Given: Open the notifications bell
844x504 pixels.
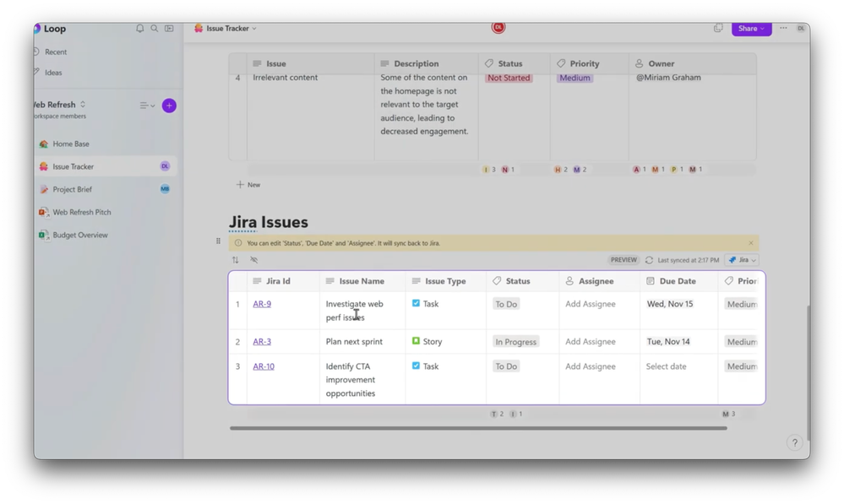Looking at the screenshot, I should tap(140, 29).
